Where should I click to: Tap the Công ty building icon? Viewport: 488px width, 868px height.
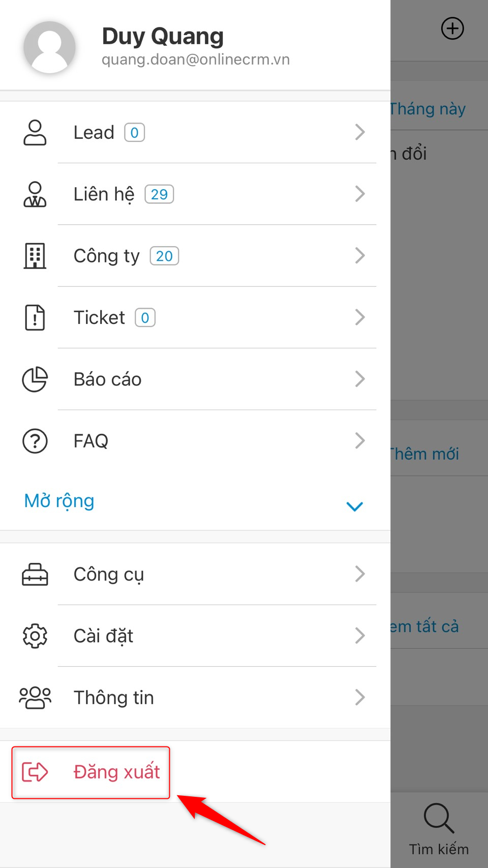[x=35, y=256]
